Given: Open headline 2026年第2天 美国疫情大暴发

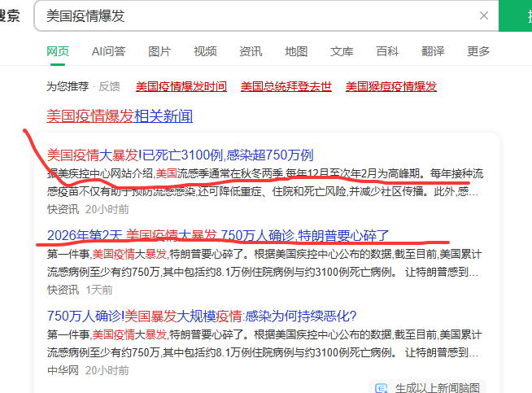Looking at the screenshot, I should coord(218,235).
